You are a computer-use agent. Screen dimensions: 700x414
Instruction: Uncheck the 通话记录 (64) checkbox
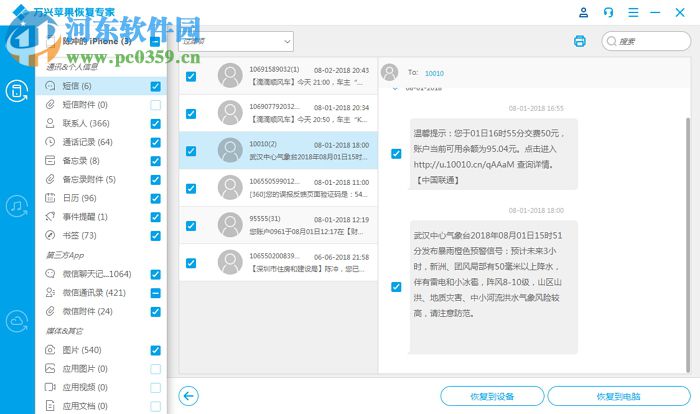click(x=155, y=142)
